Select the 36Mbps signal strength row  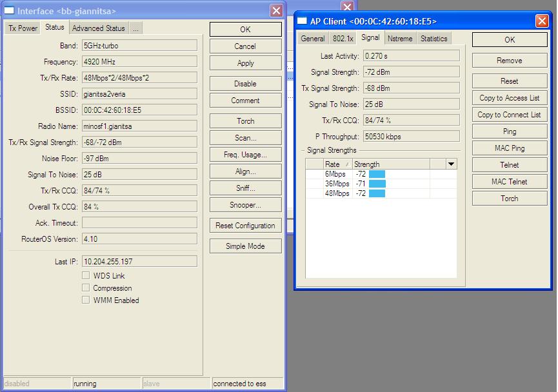(x=381, y=184)
